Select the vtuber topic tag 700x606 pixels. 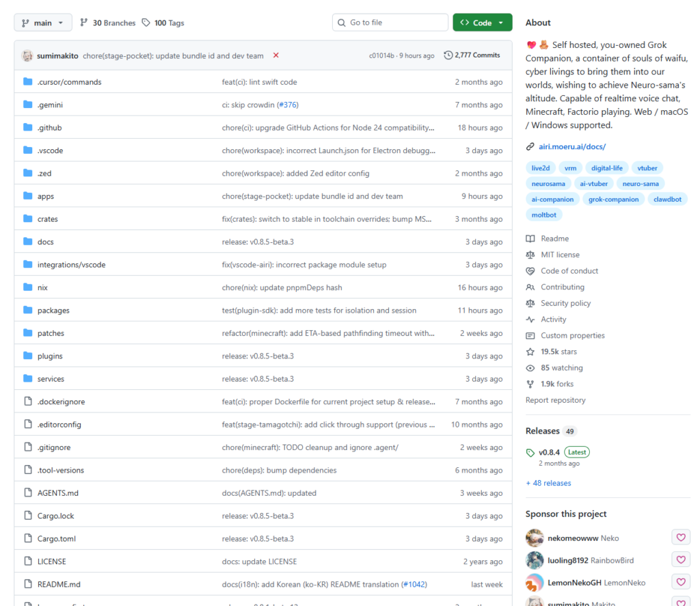(x=647, y=168)
